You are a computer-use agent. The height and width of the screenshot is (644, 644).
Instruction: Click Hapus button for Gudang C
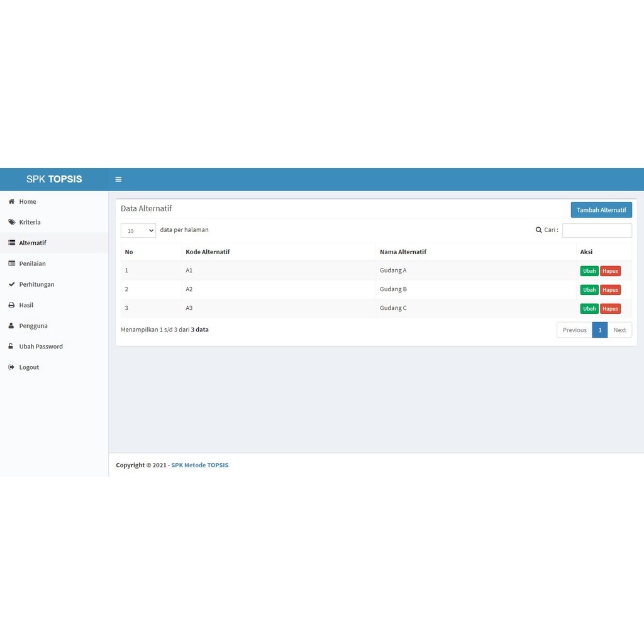[x=610, y=309]
